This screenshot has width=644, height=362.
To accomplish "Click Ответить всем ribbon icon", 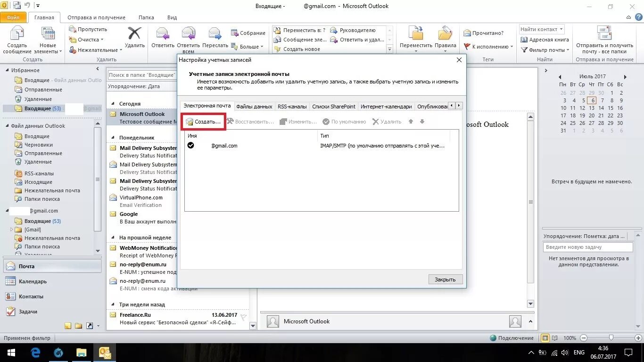I will click(188, 40).
